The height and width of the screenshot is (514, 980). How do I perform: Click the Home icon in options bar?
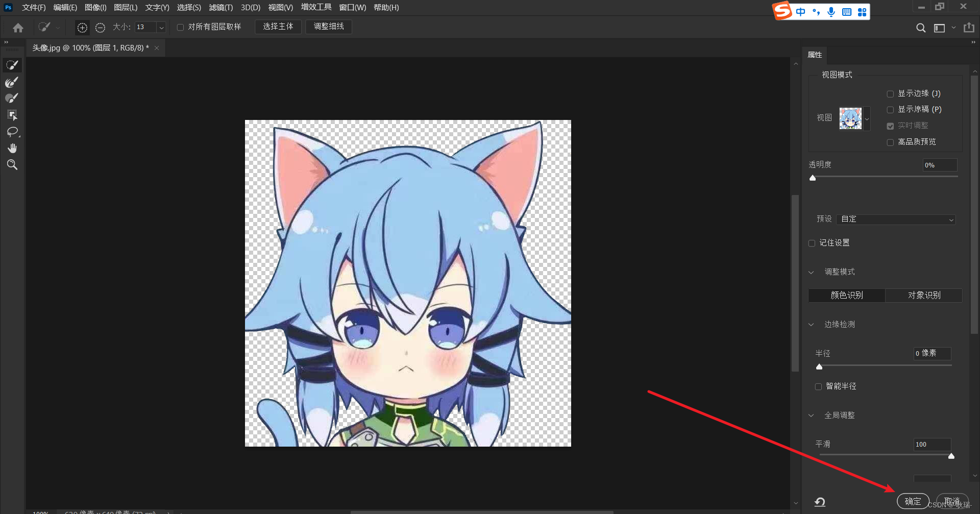click(x=18, y=28)
